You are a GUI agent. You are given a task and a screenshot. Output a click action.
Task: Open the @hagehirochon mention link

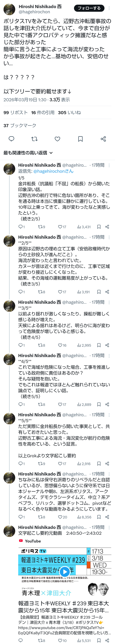point(53,171)
